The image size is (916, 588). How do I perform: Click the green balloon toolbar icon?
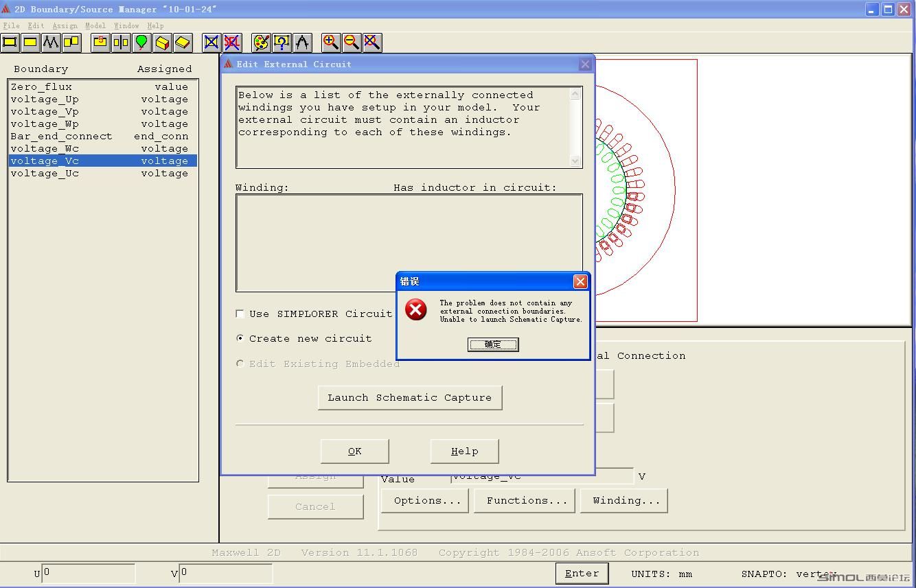(141, 43)
